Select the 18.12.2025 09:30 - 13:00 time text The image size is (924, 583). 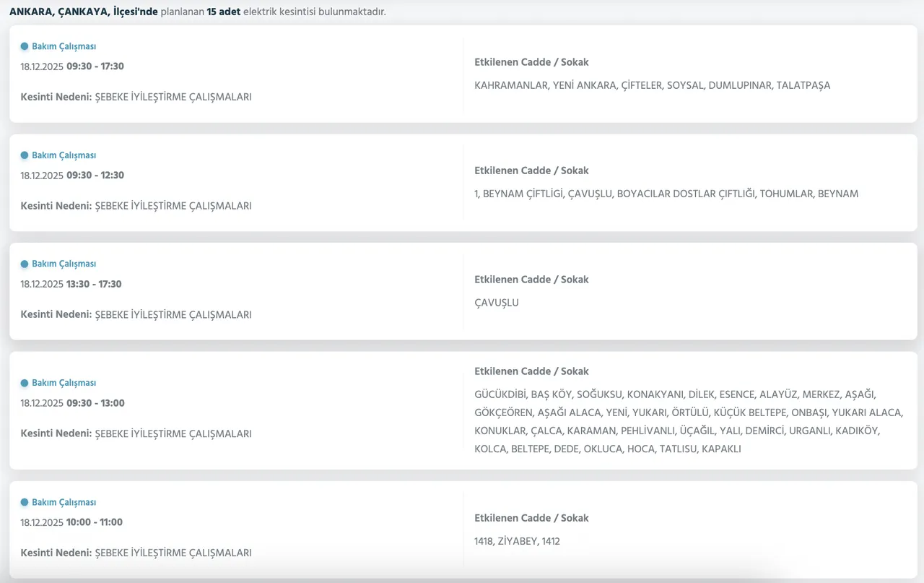tap(72, 403)
